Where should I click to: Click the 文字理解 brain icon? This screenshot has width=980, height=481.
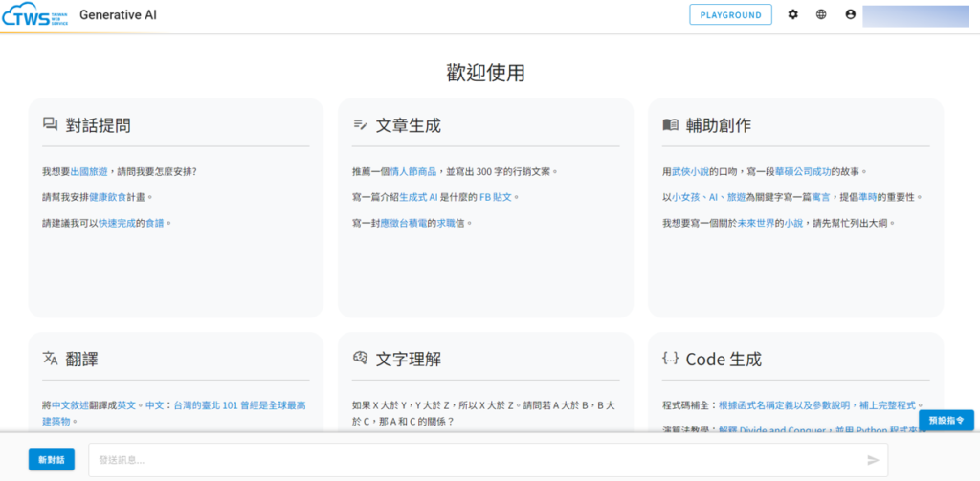[x=361, y=359]
